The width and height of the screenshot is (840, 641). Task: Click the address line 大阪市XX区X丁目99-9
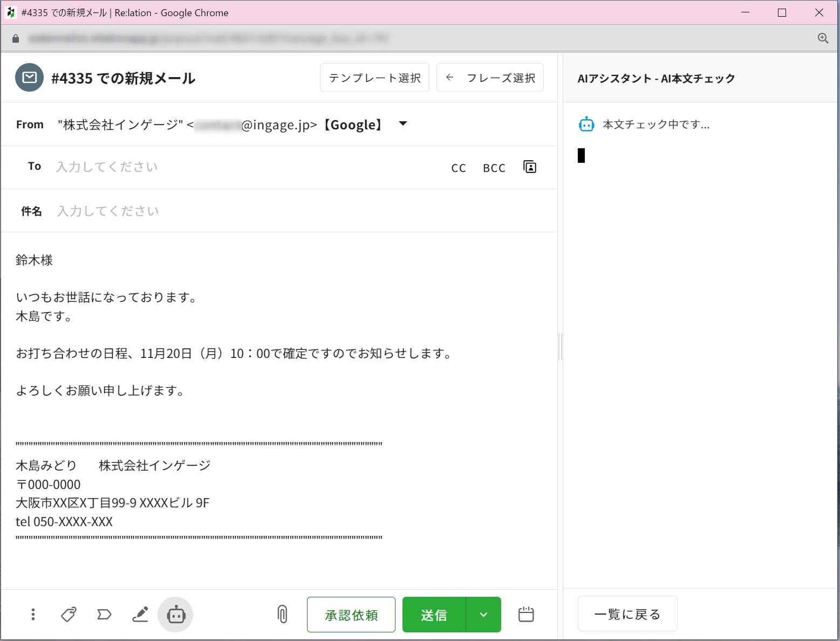pos(112,503)
